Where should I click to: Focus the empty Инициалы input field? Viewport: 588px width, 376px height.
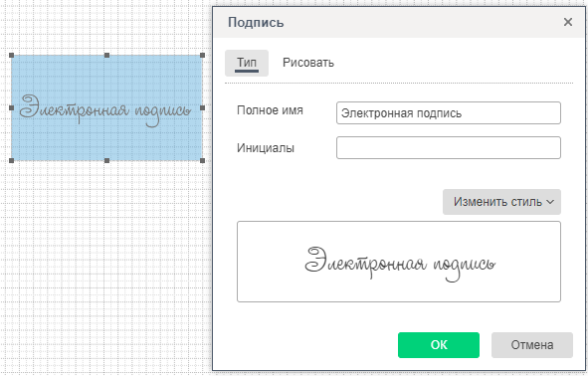click(449, 147)
